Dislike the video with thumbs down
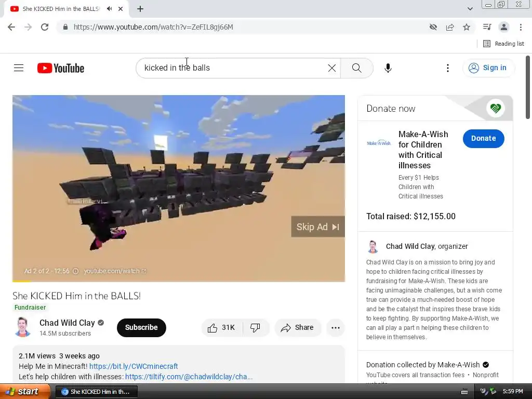 tap(255, 327)
